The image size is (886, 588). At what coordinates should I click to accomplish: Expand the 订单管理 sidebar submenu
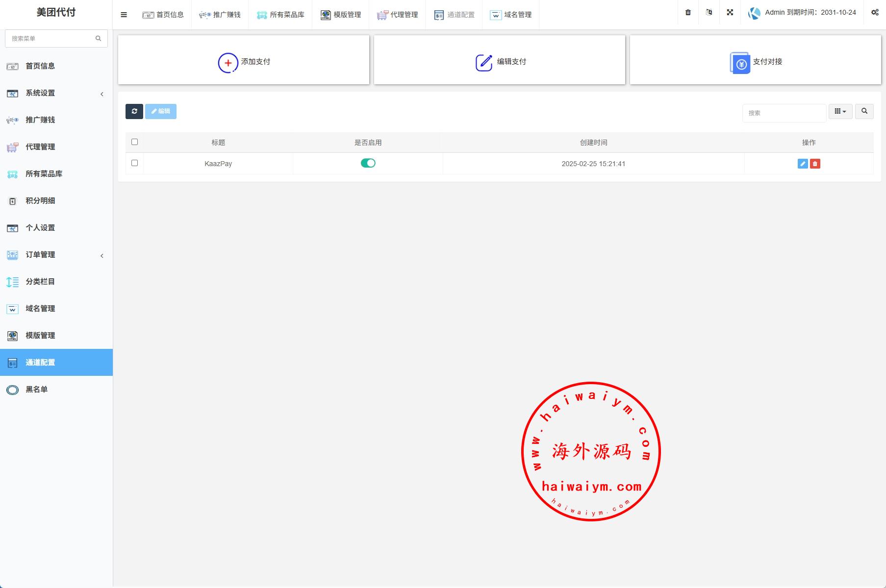pyautogui.click(x=56, y=255)
